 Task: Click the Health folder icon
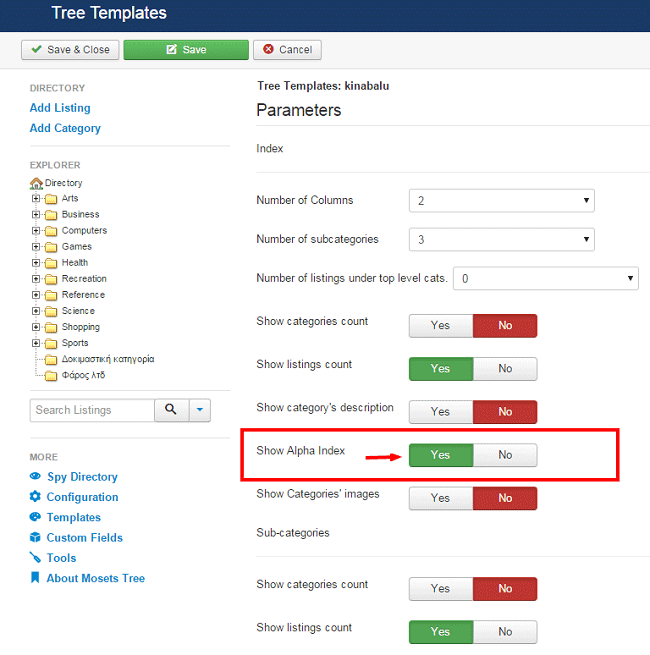51,263
